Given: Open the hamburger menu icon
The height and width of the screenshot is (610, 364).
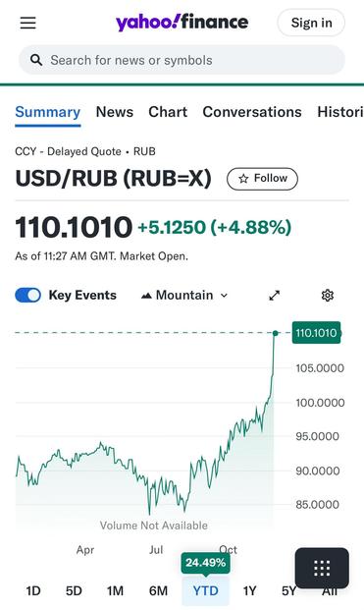Looking at the screenshot, I should [28, 23].
